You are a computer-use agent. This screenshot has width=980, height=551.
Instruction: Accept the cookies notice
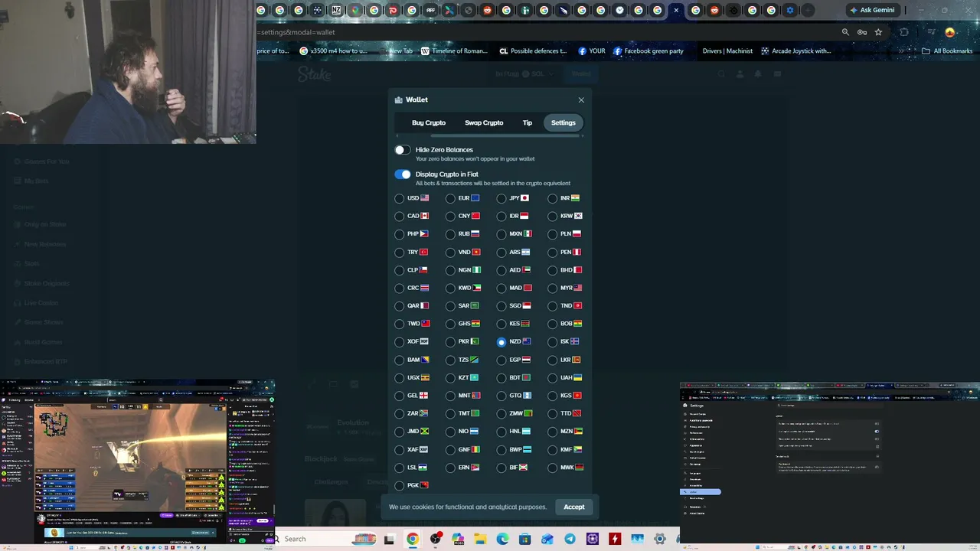click(x=573, y=507)
